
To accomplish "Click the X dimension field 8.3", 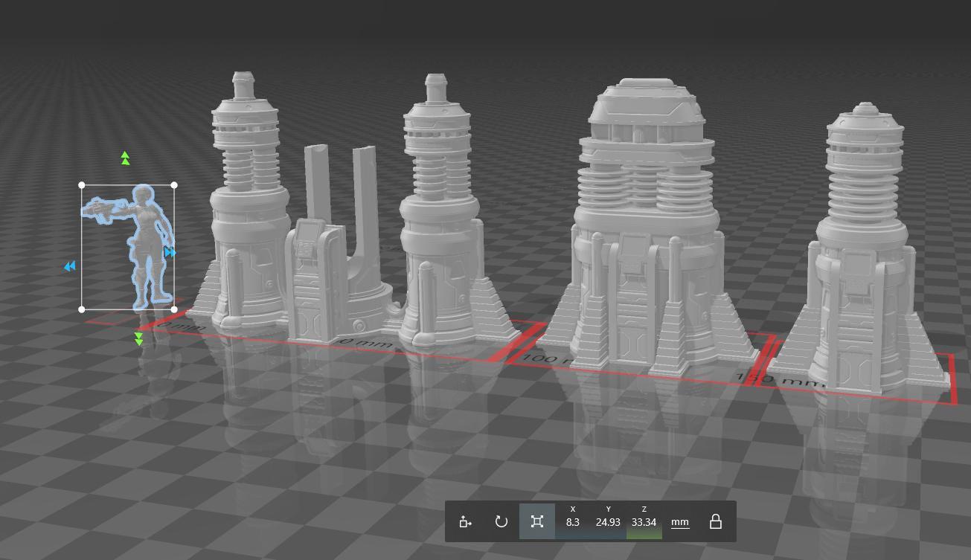I will [572, 522].
